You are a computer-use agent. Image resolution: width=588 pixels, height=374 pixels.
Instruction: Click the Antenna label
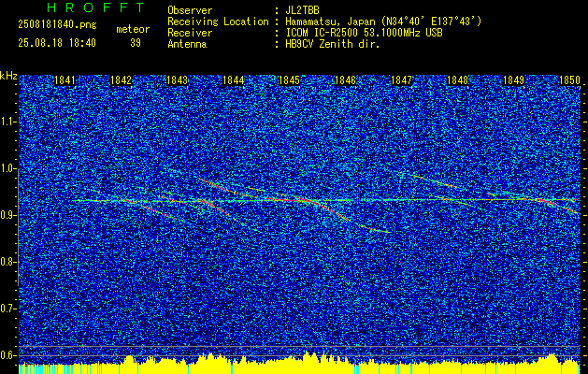(187, 44)
